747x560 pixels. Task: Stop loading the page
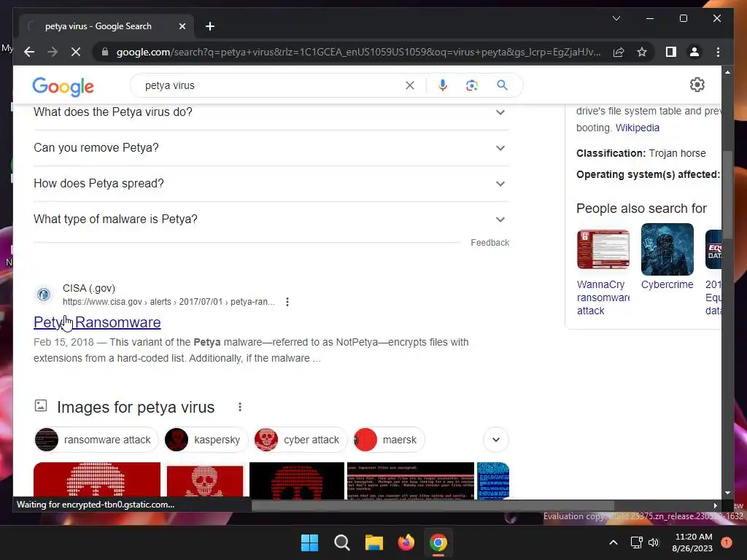coord(76,52)
